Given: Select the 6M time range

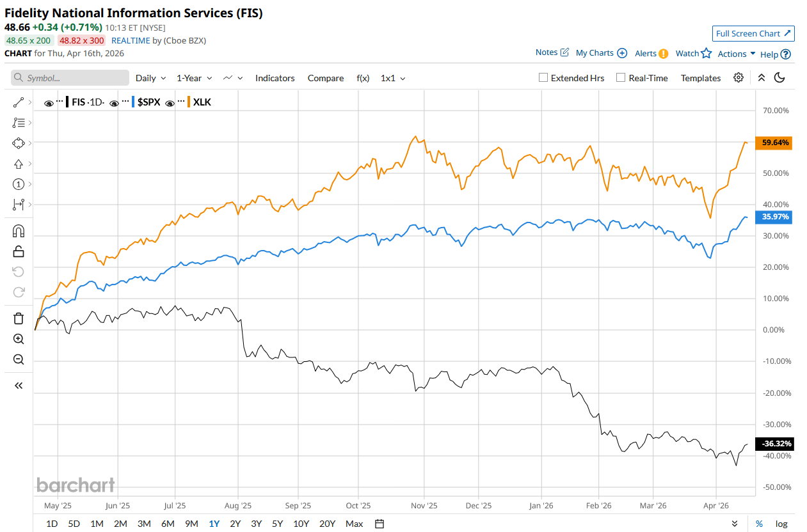Looking at the screenshot, I should 168,524.
